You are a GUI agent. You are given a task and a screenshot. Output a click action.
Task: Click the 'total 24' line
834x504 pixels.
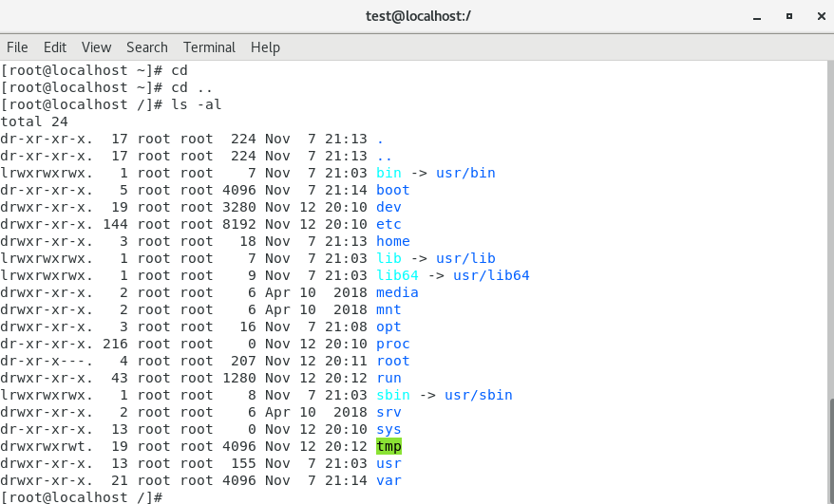pos(34,121)
